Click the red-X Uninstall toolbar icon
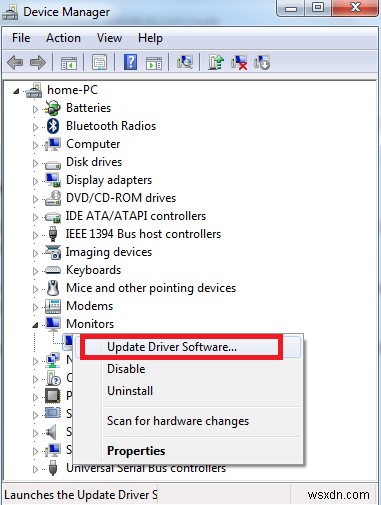The width and height of the screenshot is (381, 505). point(239,62)
